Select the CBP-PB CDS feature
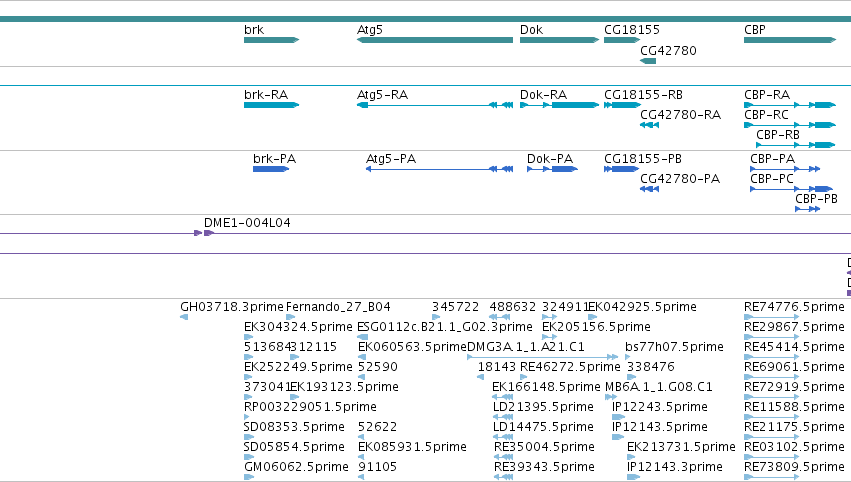 click(x=808, y=209)
